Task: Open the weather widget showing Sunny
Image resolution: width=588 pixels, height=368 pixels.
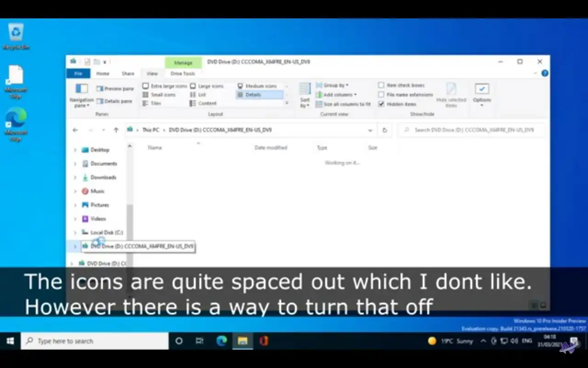Action: [451, 341]
